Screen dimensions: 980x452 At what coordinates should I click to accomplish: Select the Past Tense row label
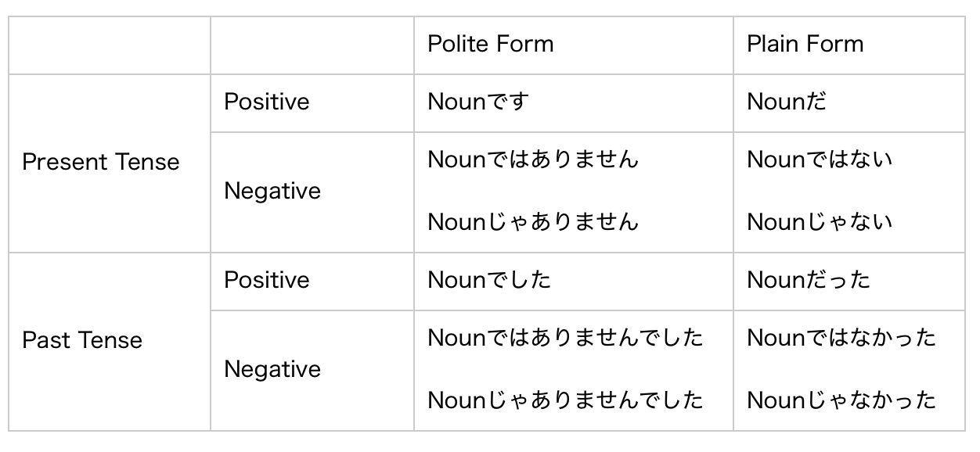[82, 340]
